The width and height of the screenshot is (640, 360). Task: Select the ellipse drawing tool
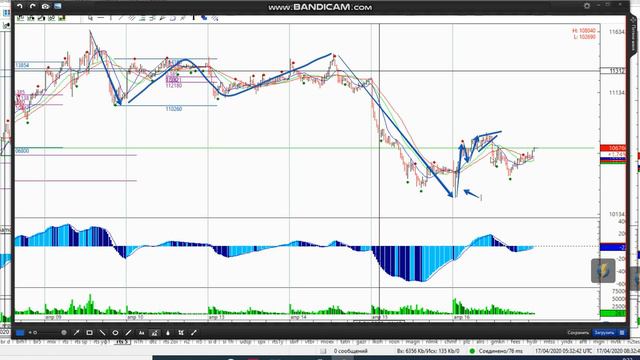tap(115, 333)
